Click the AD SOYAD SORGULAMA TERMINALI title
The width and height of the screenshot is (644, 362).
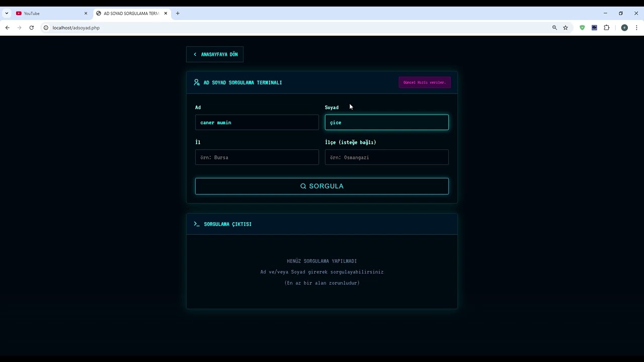tap(243, 82)
